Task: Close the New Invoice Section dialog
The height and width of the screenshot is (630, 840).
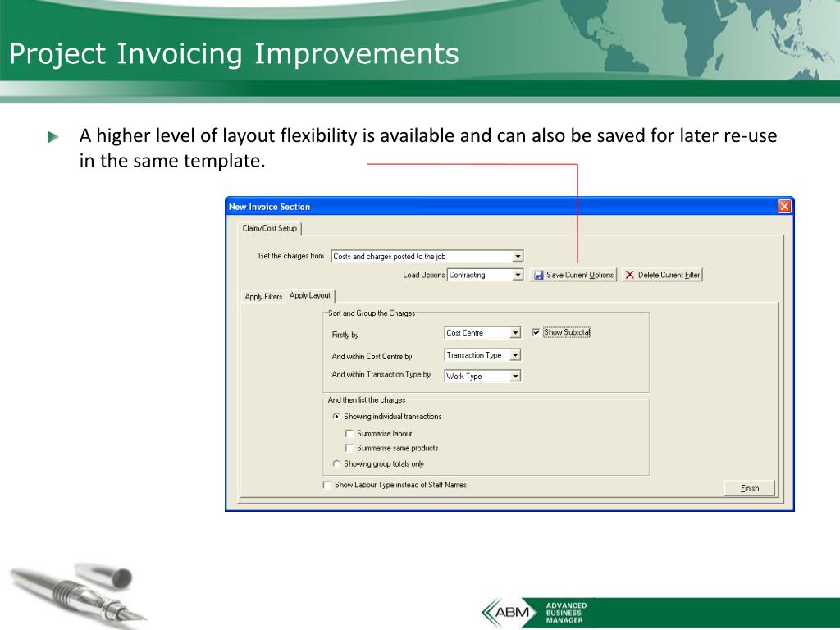Action: point(784,206)
